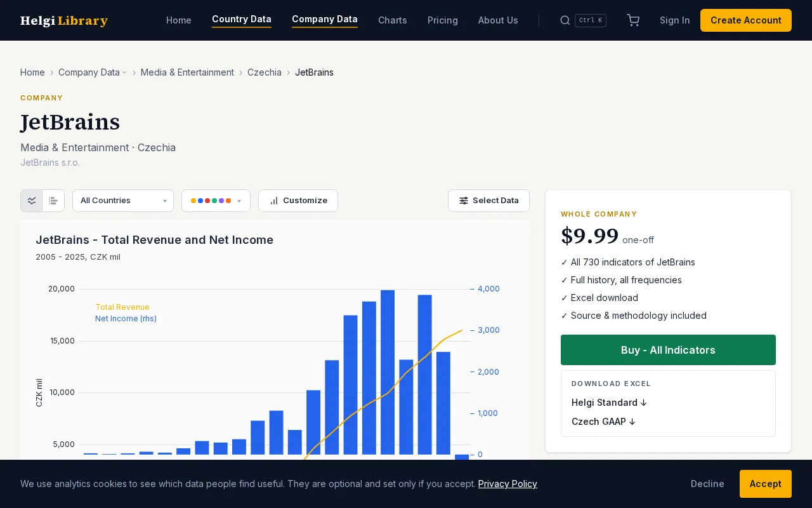Toggle Total Revenue legend series
812x508 pixels.
click(x=122, y=307)
